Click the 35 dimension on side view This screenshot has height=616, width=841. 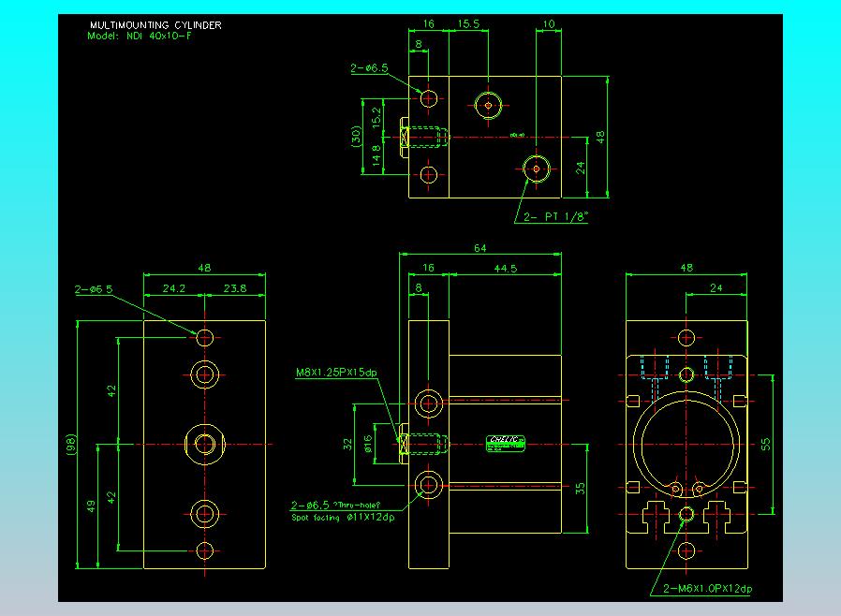click(582, 488)
